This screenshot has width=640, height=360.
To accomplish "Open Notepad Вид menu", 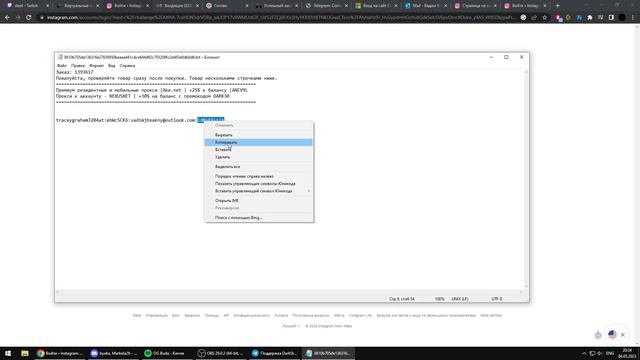I will pyautogui.click(x=111, y=65).
